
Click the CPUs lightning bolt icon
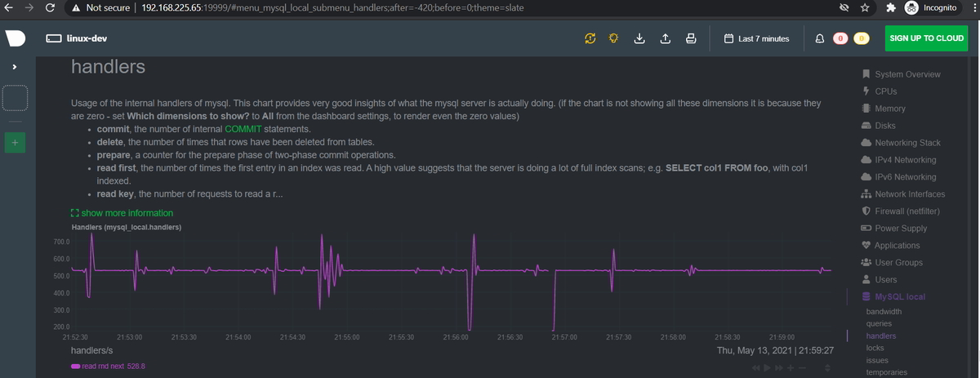866,91
